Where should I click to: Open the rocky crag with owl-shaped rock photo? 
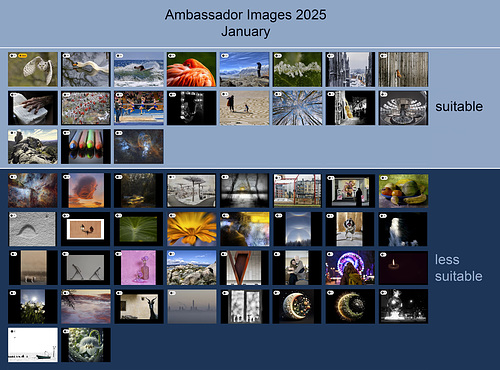click(x=33, y=147)
